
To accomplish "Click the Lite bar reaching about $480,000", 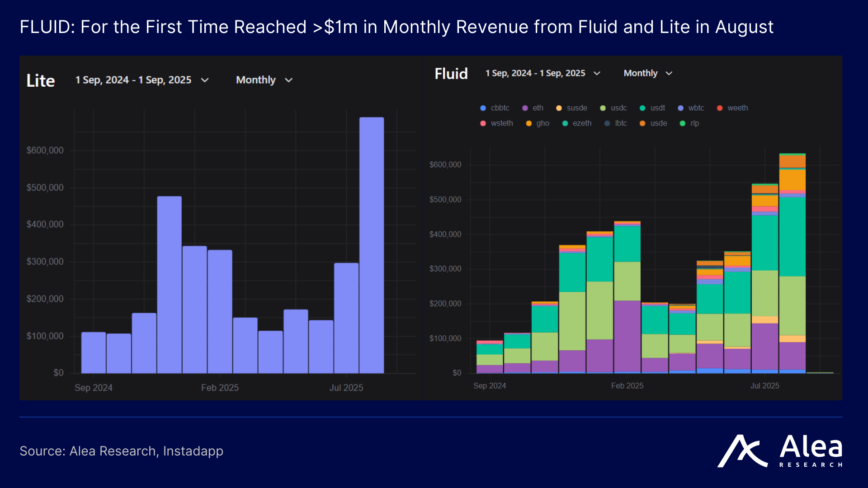I will [x=170, y=285].
